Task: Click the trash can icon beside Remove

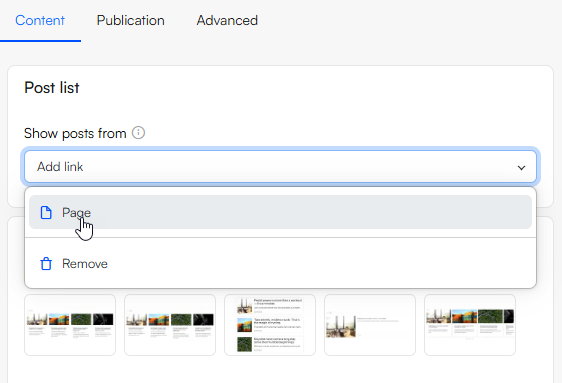Action: [x=46, y=264]
